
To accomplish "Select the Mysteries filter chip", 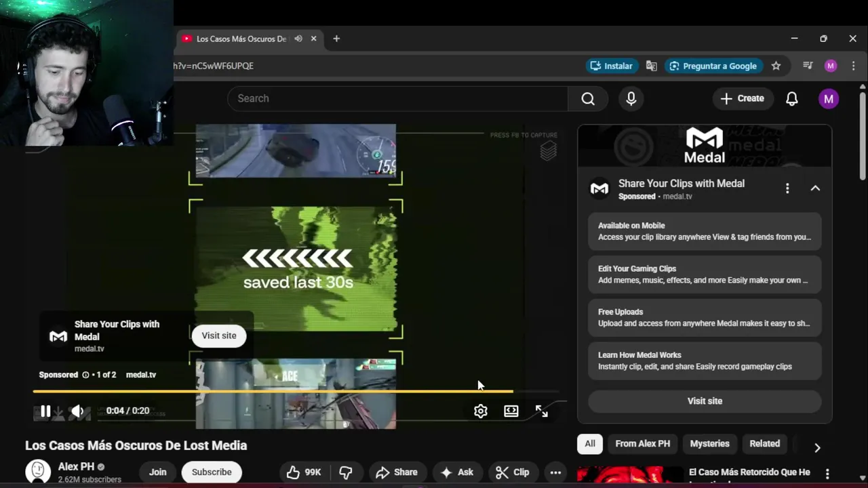I will [x=709, y=444].
